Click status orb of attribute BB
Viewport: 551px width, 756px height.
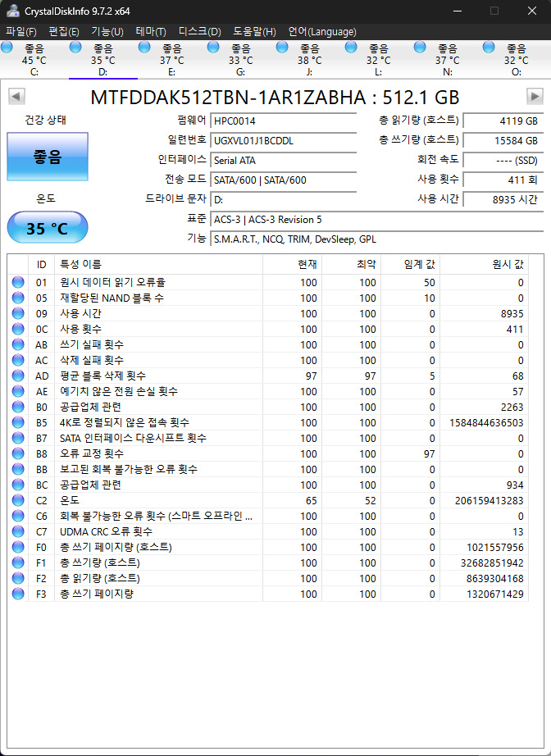click(x=18, y=469)
